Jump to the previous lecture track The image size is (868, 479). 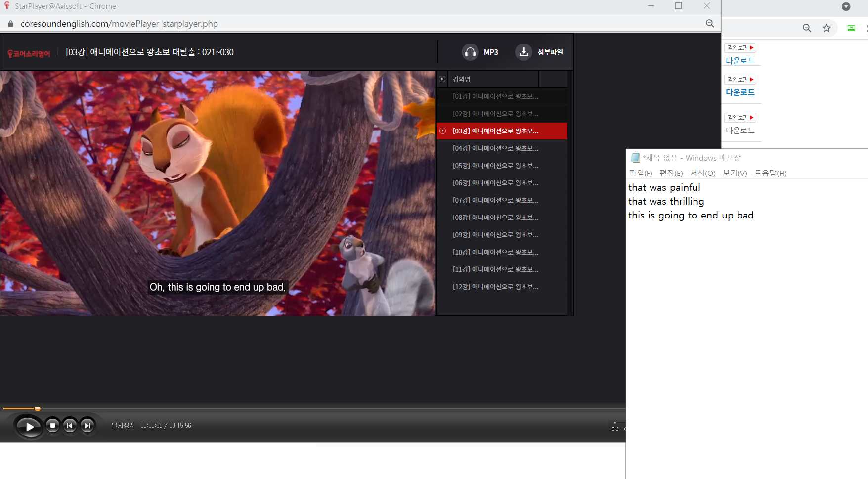pos(70,426)
